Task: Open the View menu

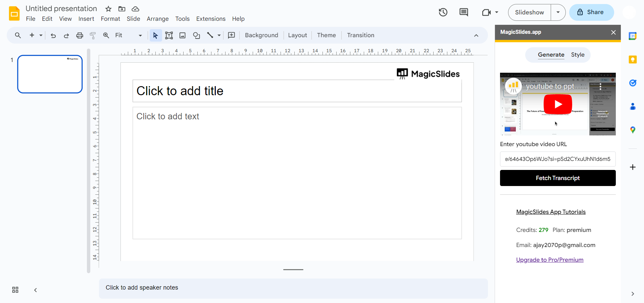Action: [65, 19]
